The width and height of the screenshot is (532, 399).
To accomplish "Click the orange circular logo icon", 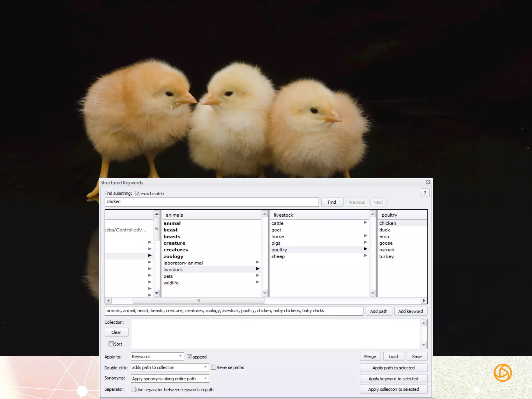I will (x=502, y=373).
